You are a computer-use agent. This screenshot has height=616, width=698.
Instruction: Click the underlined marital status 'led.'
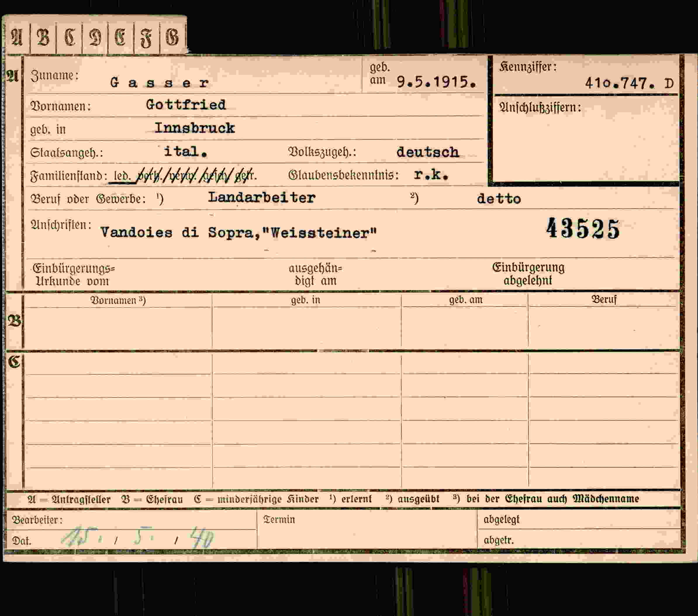[122, 176]
